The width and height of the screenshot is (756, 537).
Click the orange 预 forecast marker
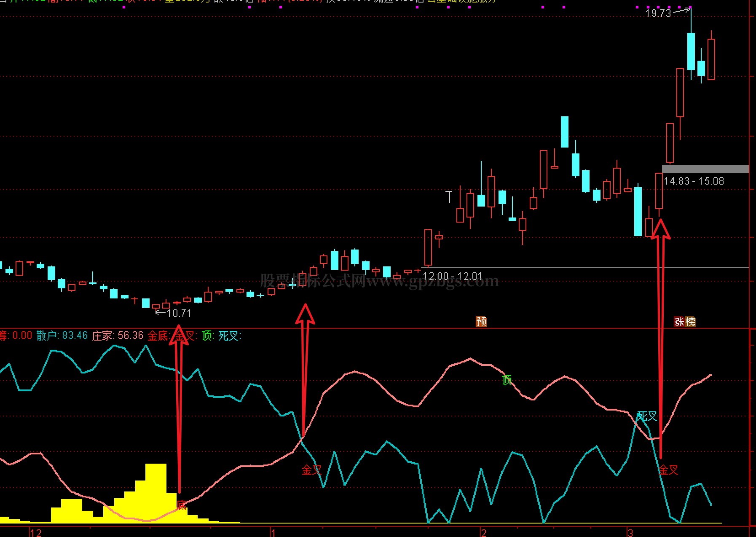coord(481,322)
